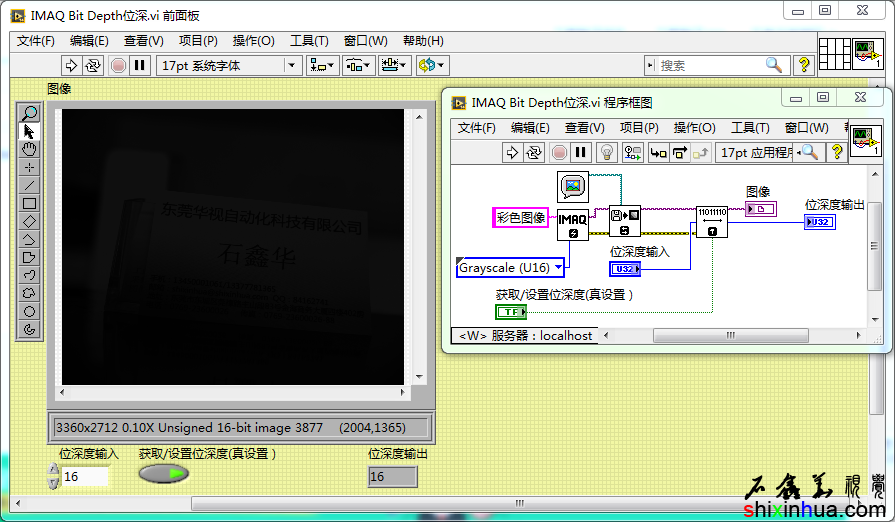895x522 pixels.
Task: Choose the Rectangle ROI tool
Action: [x=29, y=203]
